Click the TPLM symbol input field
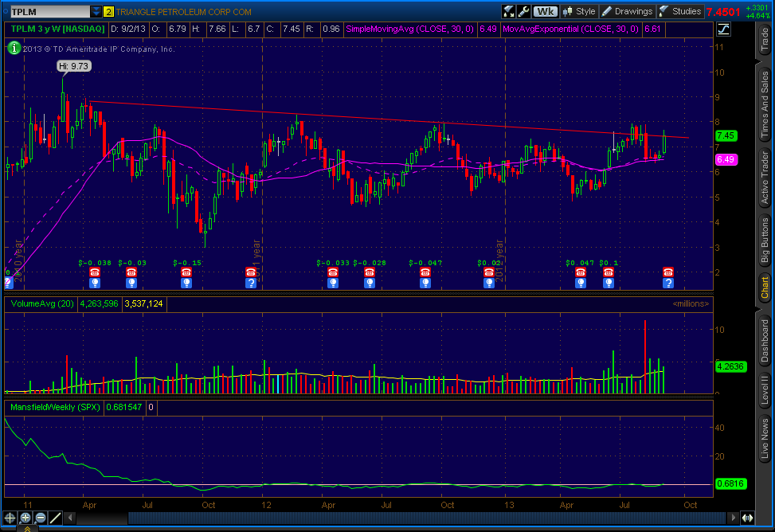This screenshot has width=775, height=532. [x=46, y=11]
